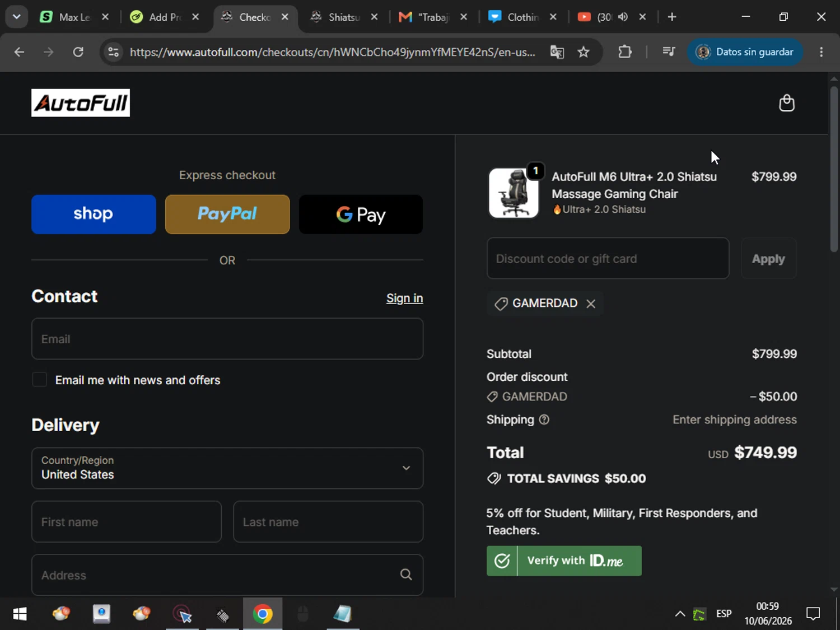This screenshot has height=630, width=840.
Task: Go back with browser back arrow
Action: (20, 52)
